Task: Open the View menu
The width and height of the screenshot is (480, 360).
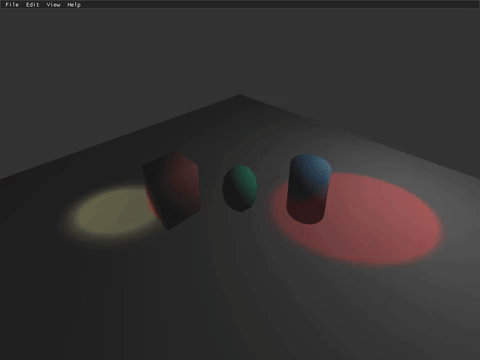Action: (53, 5)
